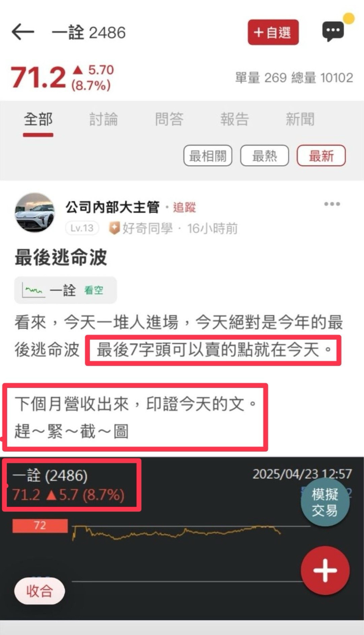This screenshot has height=635, width=364.
Task: Select the 最新 sort filter
Action: click(321, 156)
